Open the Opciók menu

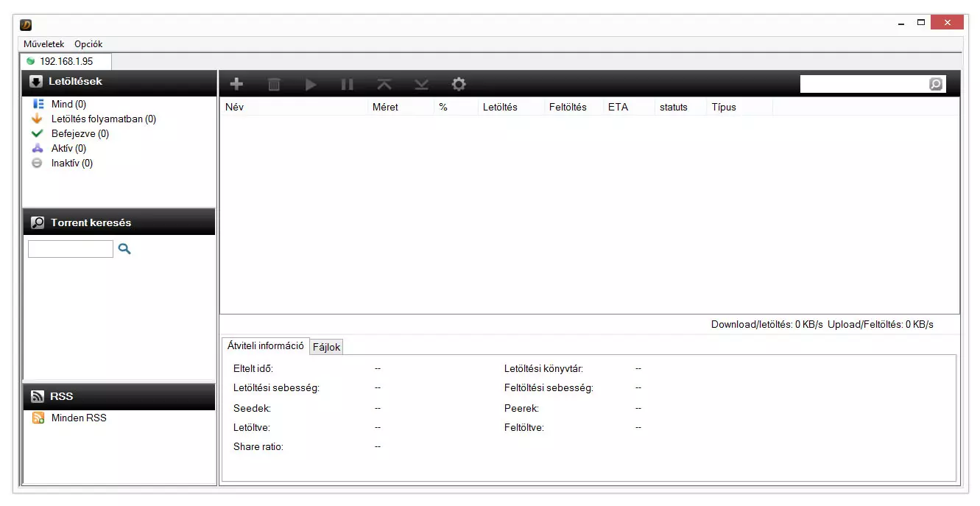(x=88, y=44)
